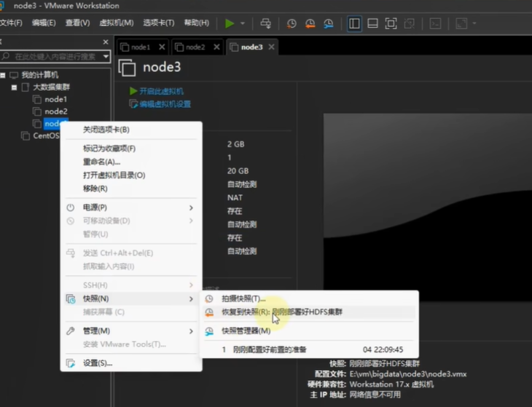Screen dimensions: 532x407
Task: Select snapshot 1 刚刚配置好前置的准备
Action: [309, 349]
